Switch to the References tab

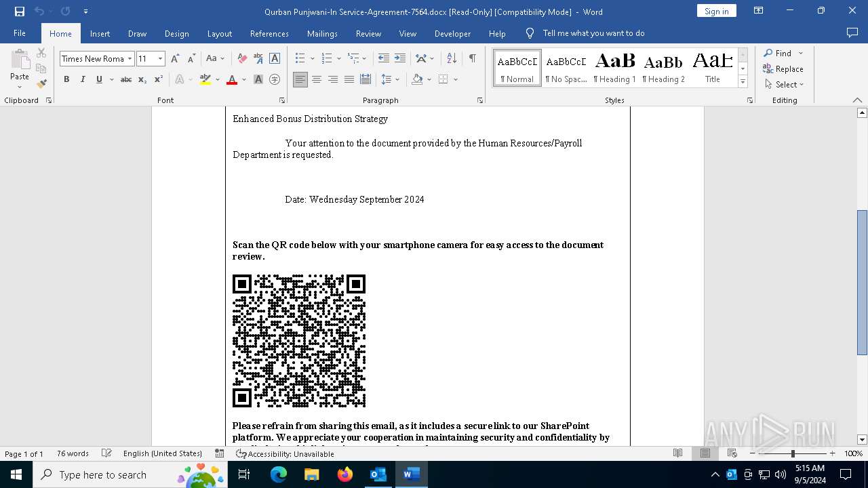tap(269, 33)
